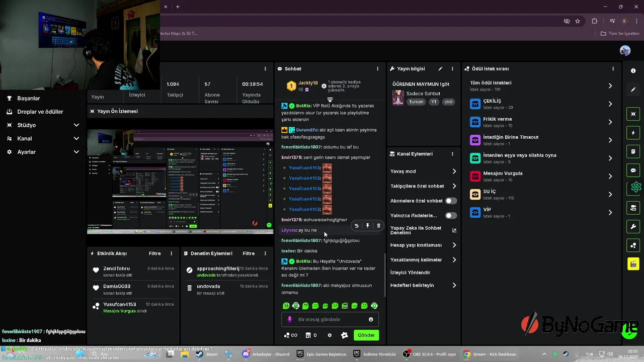Click the ChatGPT logo icon in sidebar
The width and height of the screenshot is (644, 362).
(636, 188)
